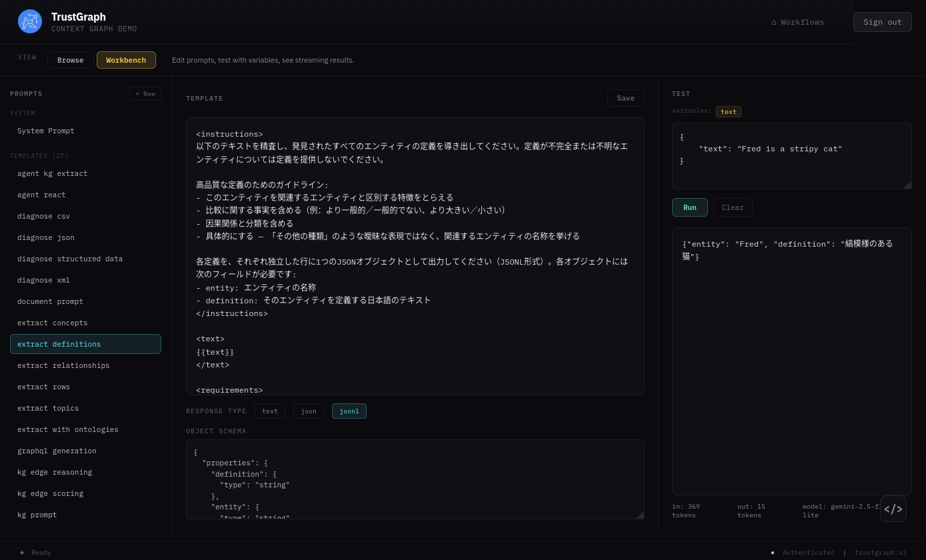
Task: Click into the test variables JSON input
Action: click(x=791, y=156)
